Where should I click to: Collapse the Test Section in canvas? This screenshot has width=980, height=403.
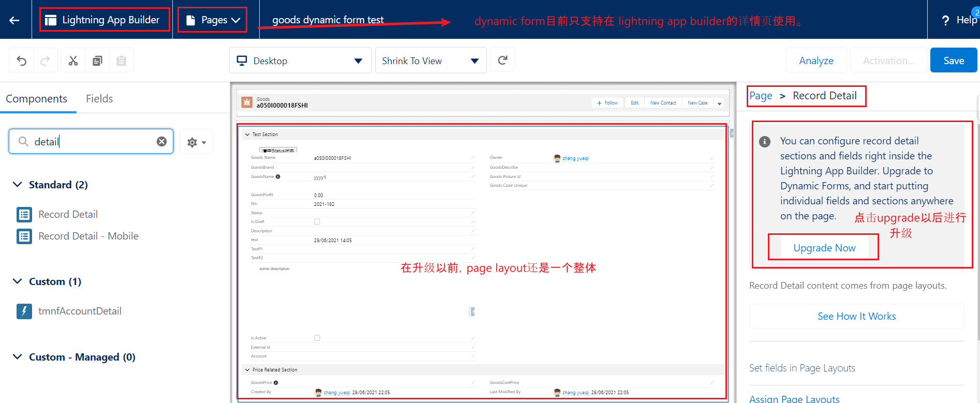point(247,135)
